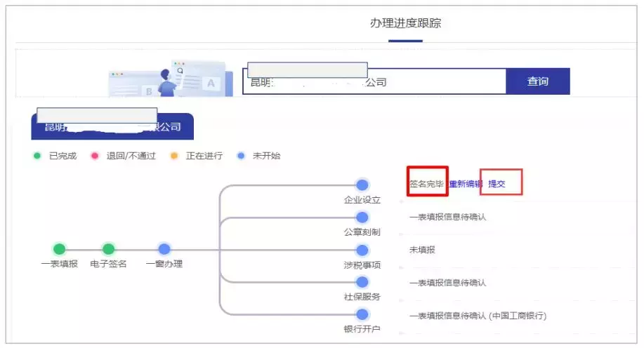Click the 银行开户 label
This screenshot has height=348, width=644.
click(x=362, y=329)
